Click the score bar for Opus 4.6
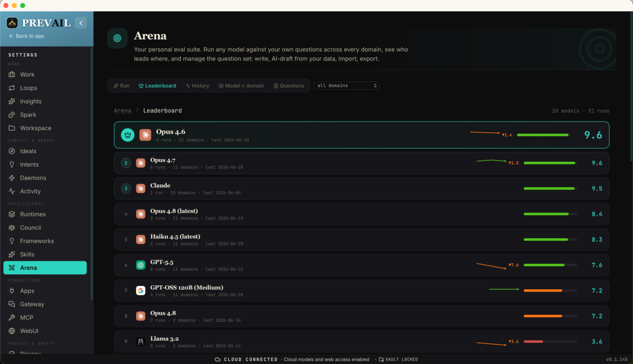 [543, 135]
